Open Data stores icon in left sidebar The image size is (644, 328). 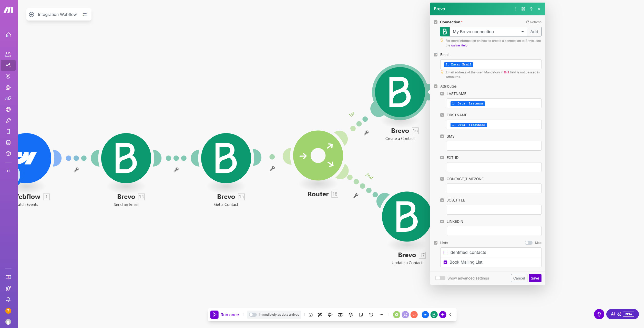point(8,142)
